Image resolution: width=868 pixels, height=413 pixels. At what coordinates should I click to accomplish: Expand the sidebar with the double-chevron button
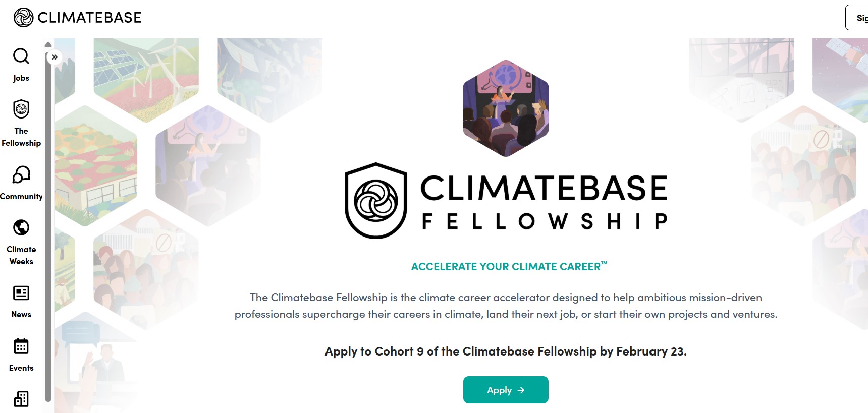(53, 57)
